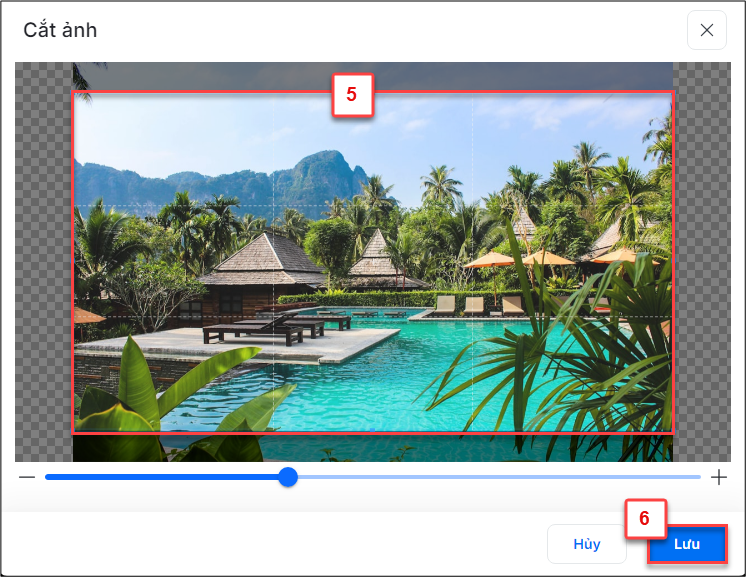Click the round zoom slider handle
Viewport: 746px width, 577px height.
[x=288, y=477]
